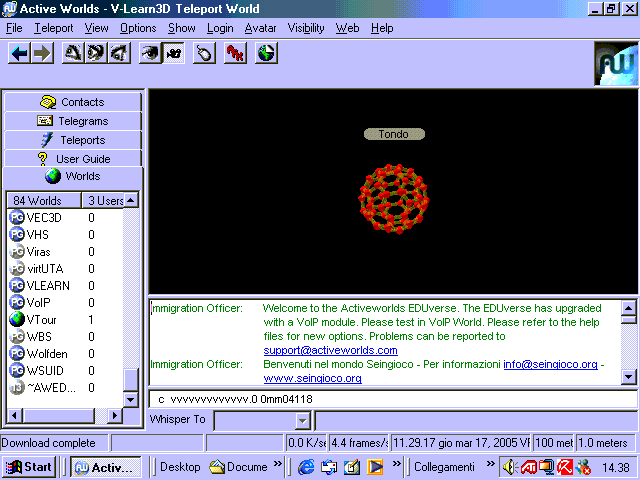Click the Tondo avatar name tag

point(394,134)
